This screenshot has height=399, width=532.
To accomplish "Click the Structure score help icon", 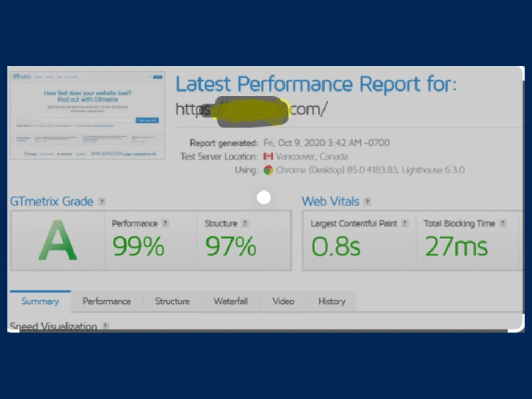I will tap(245, 223).
